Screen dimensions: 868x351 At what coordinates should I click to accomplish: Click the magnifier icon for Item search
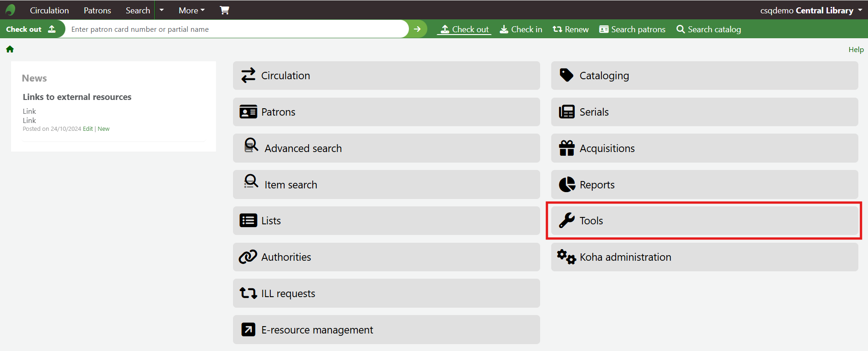coord(251,181)
